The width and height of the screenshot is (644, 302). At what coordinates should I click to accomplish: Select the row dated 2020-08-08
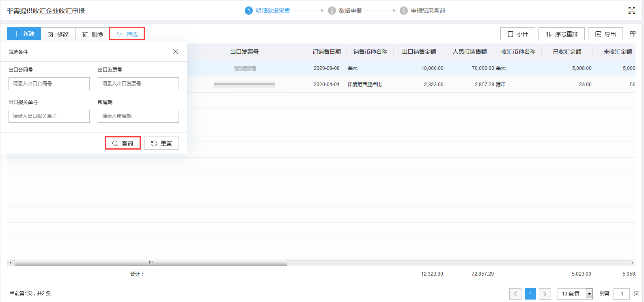click(x=411, y=68)
